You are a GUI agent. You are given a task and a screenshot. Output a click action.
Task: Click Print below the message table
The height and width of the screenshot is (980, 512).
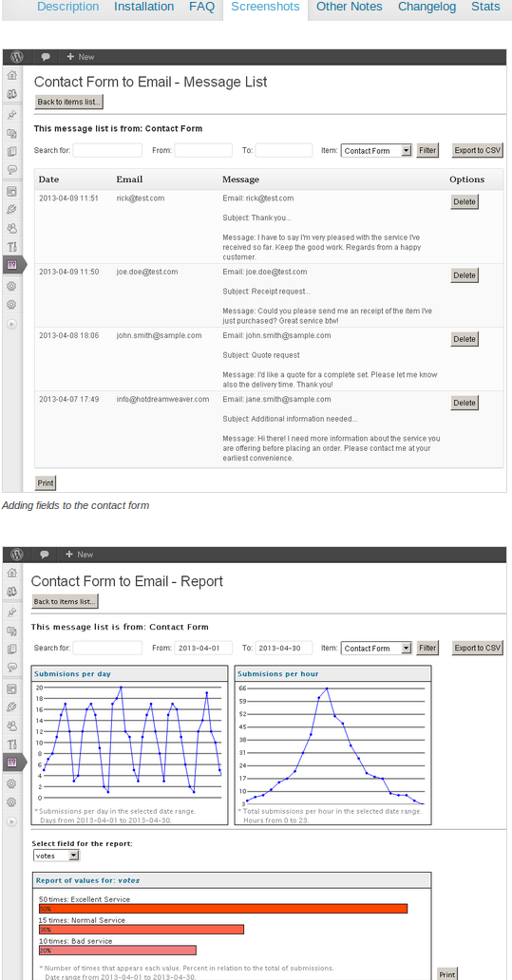pos(45,483)
